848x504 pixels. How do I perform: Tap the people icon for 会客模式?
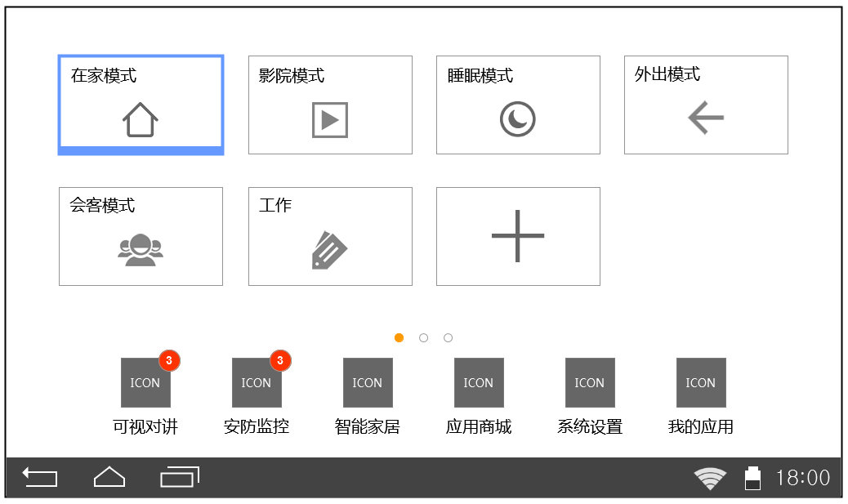(141, 250)
